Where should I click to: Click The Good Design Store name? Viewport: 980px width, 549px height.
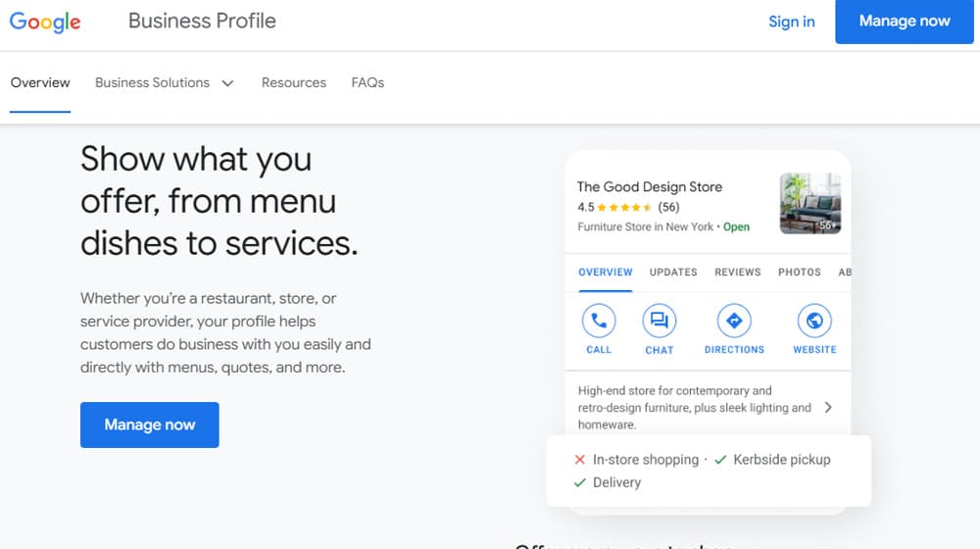click(650, 186)
